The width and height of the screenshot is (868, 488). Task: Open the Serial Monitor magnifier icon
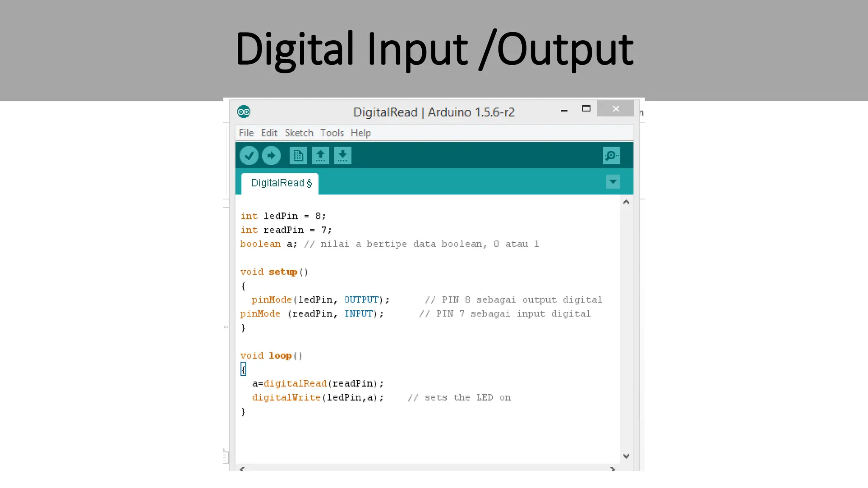(x=611, y=155)
